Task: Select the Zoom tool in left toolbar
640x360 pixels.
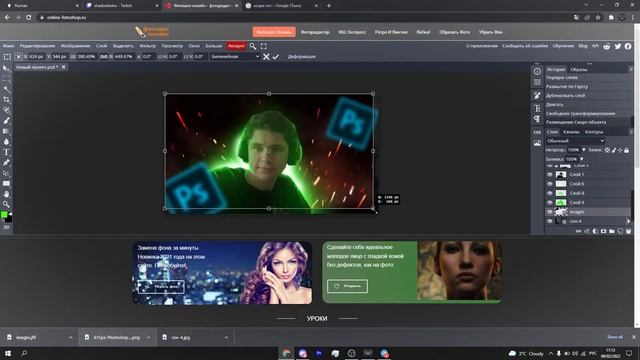Action: [x=6, y=204]
